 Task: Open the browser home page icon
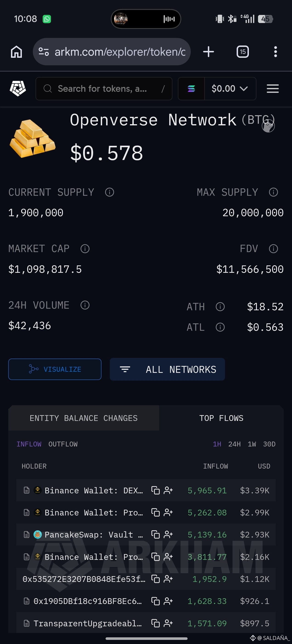pyautogui.click(x=17, y=52)
